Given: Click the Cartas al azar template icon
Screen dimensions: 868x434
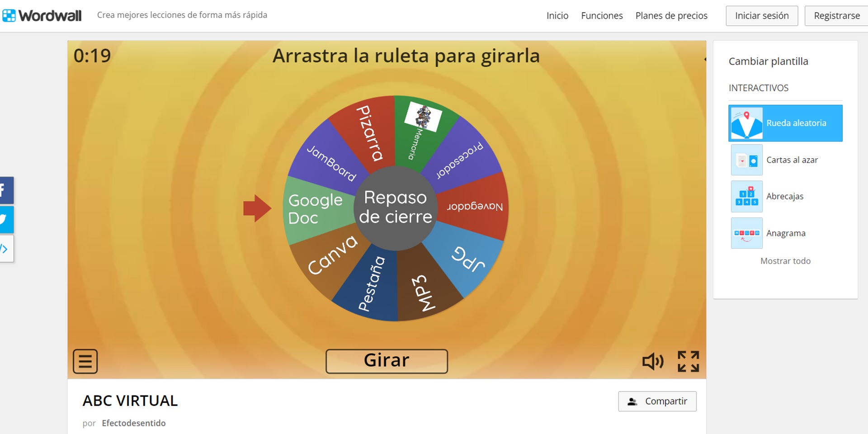Looking at the screenshot, I should (x=747, y=160).
